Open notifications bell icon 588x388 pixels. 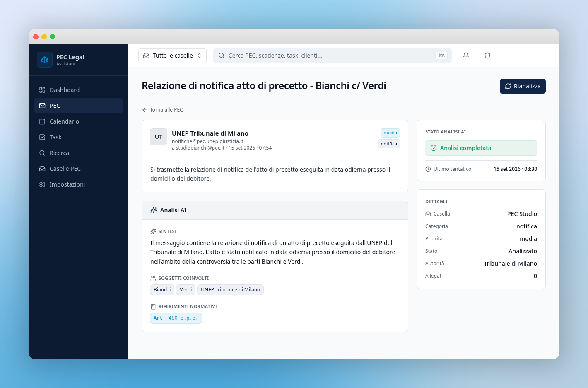466,56
